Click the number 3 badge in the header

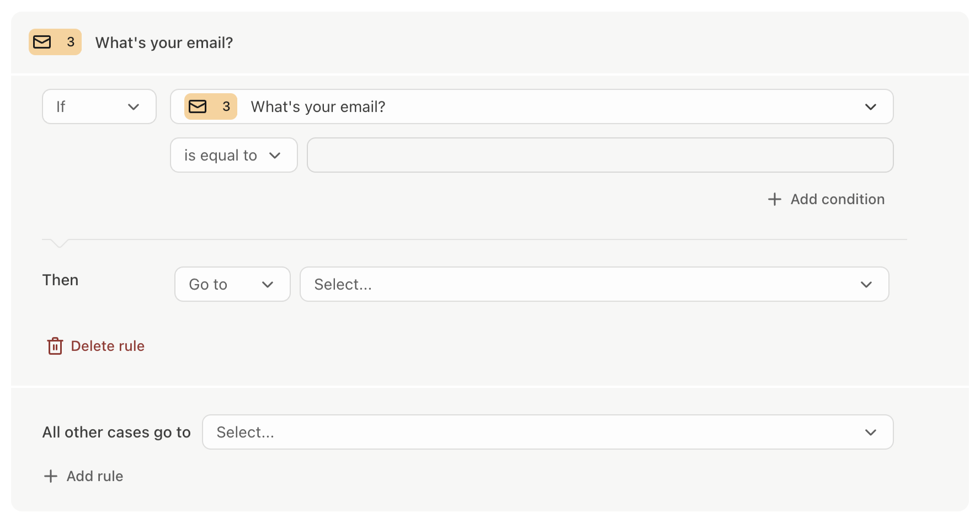click(71, 42)
